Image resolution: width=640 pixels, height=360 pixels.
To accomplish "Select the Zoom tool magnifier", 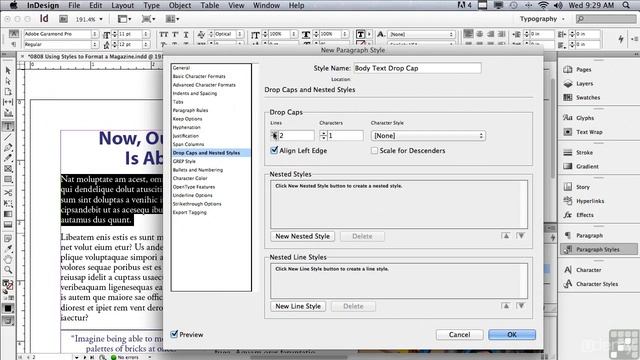I will tap(8, 270).
